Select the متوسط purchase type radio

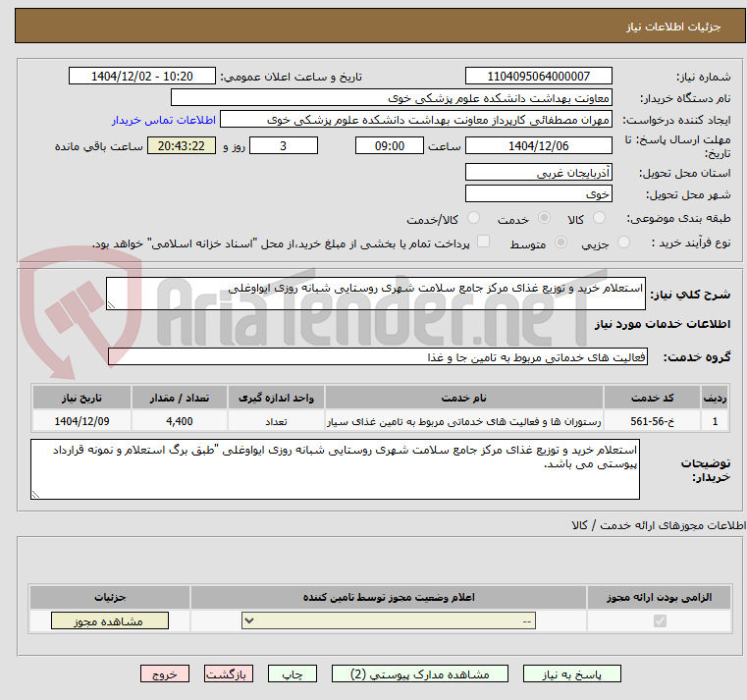560,242
